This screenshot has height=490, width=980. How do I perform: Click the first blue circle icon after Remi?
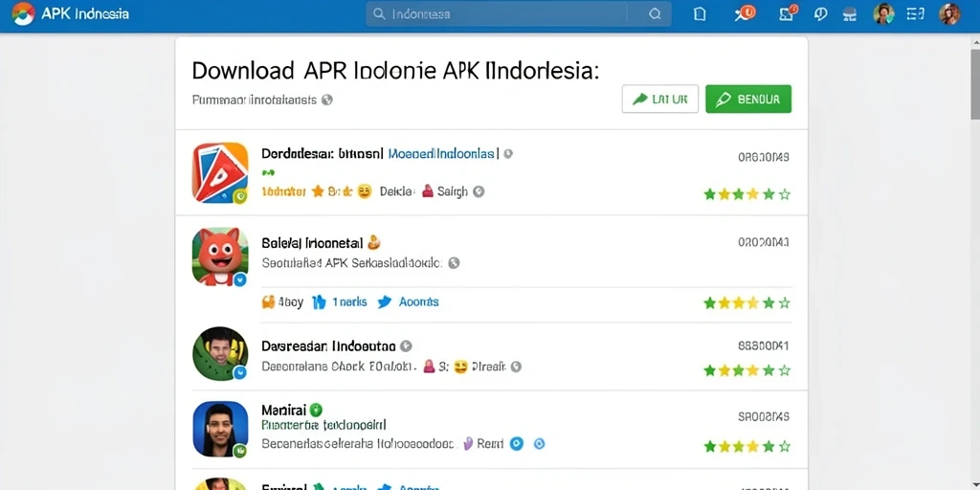click(516, 444)
